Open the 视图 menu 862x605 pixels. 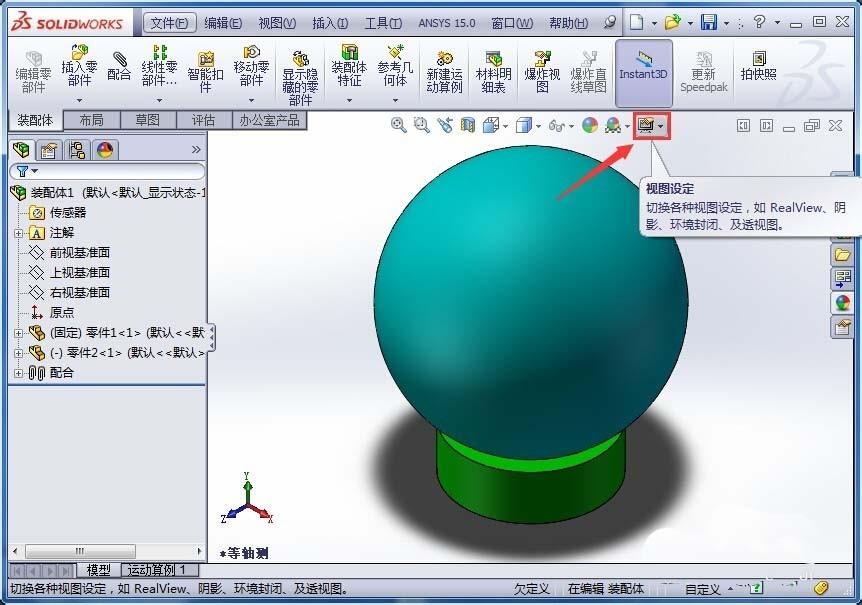[276, 22]
